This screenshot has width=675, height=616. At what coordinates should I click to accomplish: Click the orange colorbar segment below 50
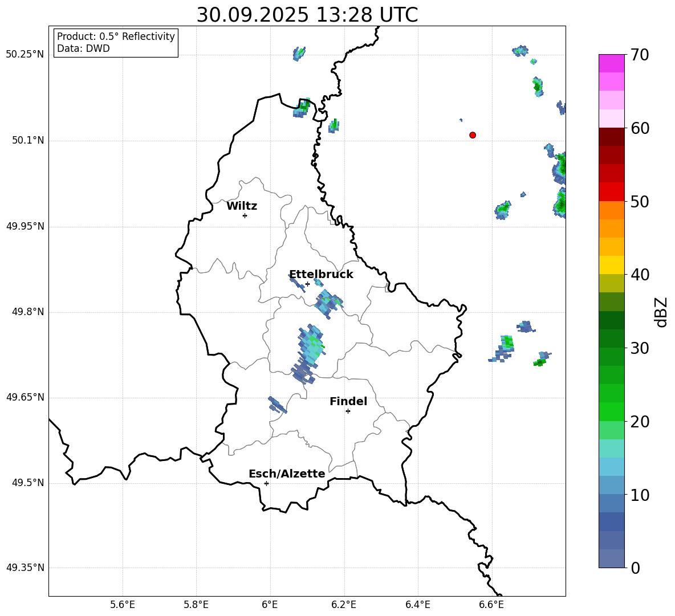(611, 210)
